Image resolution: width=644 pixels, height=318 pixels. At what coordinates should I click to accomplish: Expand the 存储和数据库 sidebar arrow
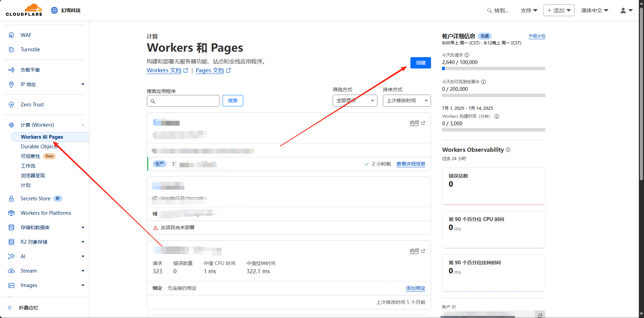[83, 227]
